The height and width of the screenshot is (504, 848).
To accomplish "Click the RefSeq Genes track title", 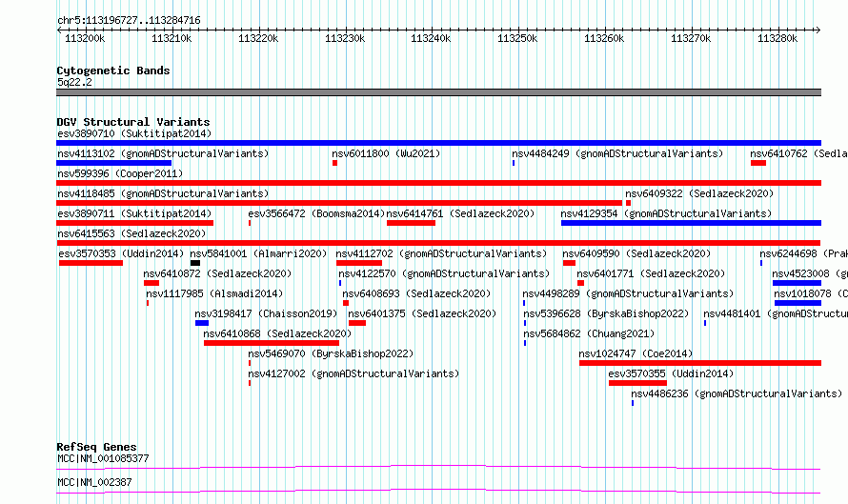I will [96, 447].
